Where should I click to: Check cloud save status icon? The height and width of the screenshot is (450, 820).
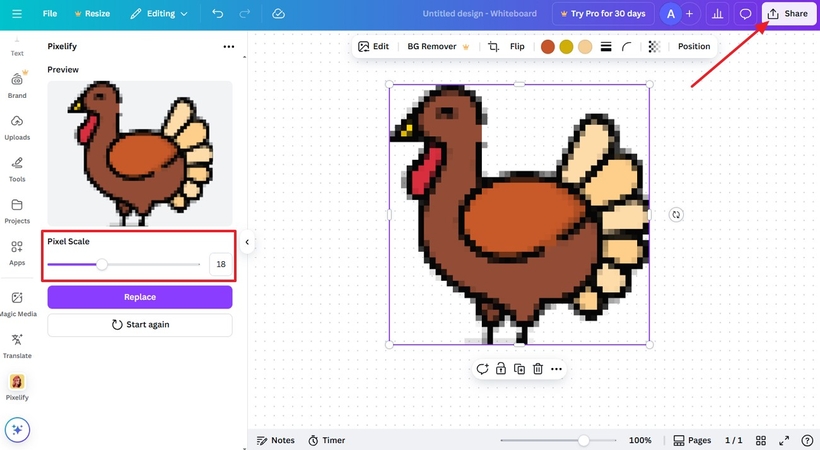[x=278, y=14]
